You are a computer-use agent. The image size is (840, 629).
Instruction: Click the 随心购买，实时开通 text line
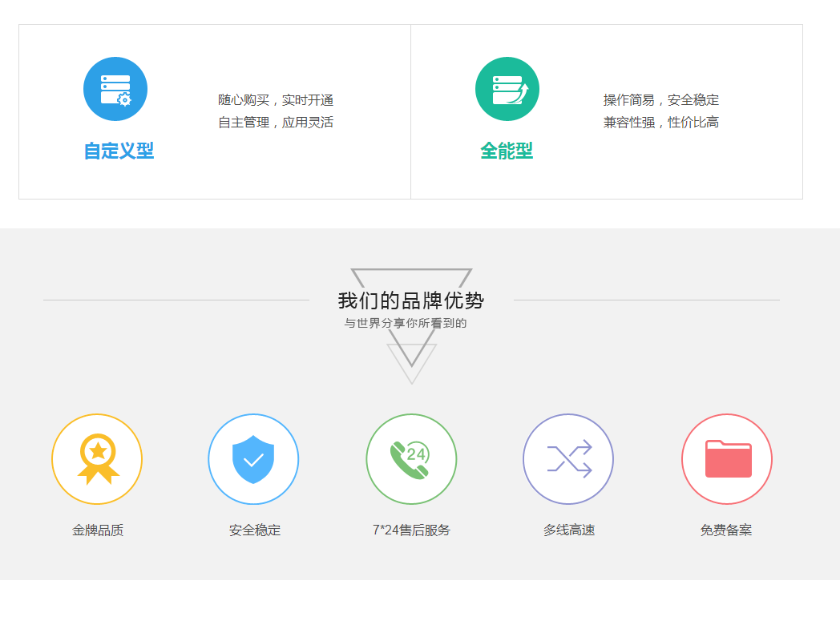(x=276, y=100)
